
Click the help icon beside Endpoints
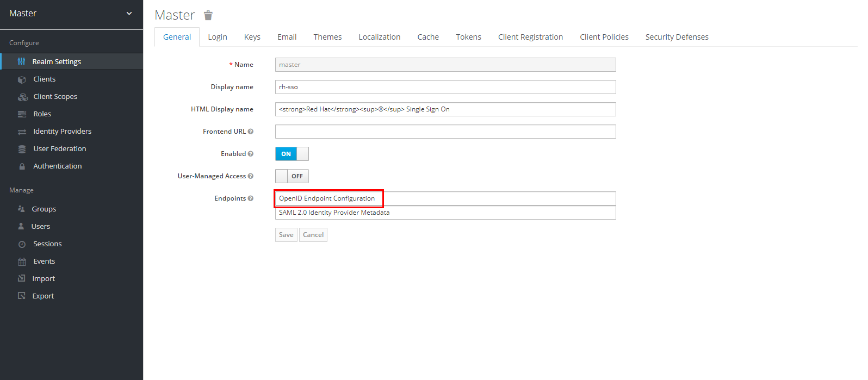click(x=251, y=198)
